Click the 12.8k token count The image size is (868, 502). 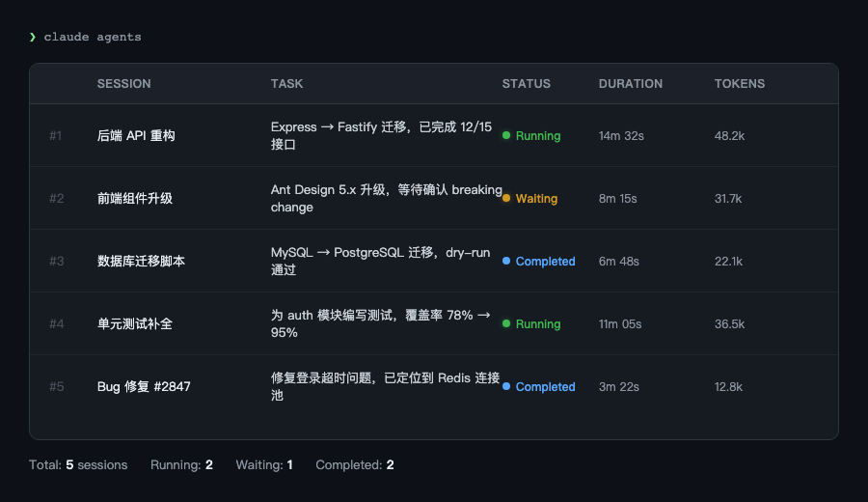pos(728,387)
